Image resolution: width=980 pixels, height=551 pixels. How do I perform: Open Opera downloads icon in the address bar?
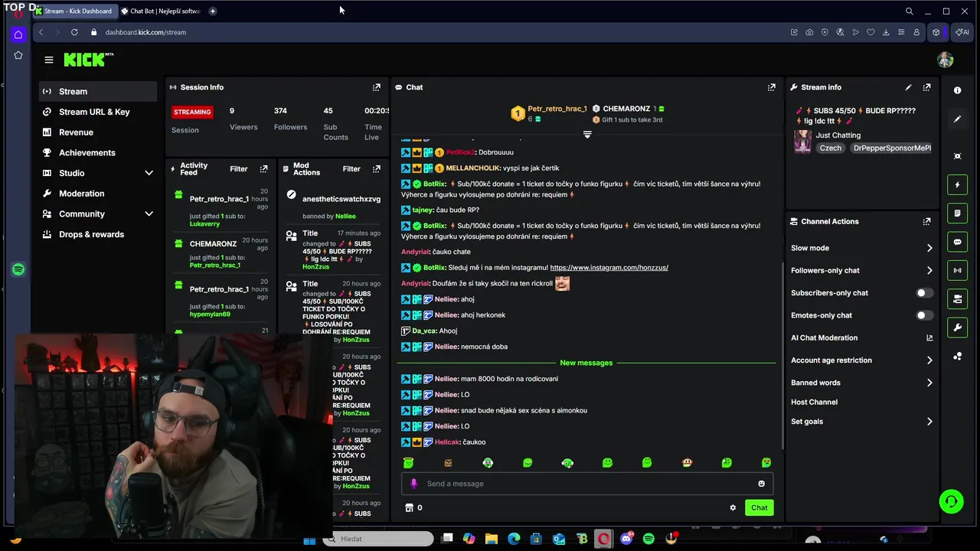886,32
